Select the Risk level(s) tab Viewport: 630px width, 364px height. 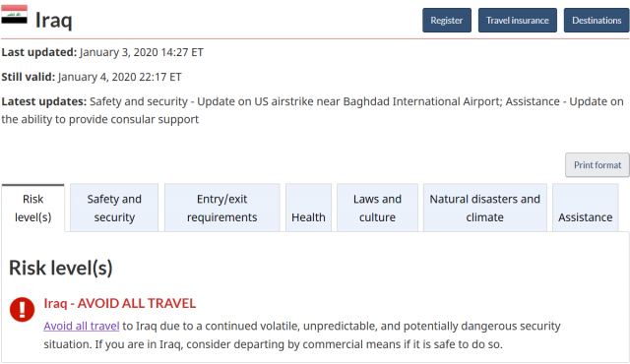(x=32, y=208)
